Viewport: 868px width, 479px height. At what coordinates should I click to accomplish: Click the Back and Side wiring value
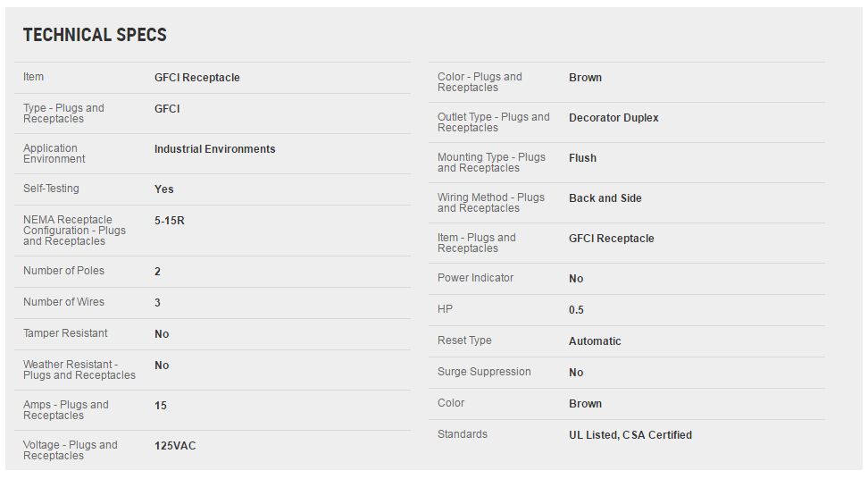coord(605,198)
